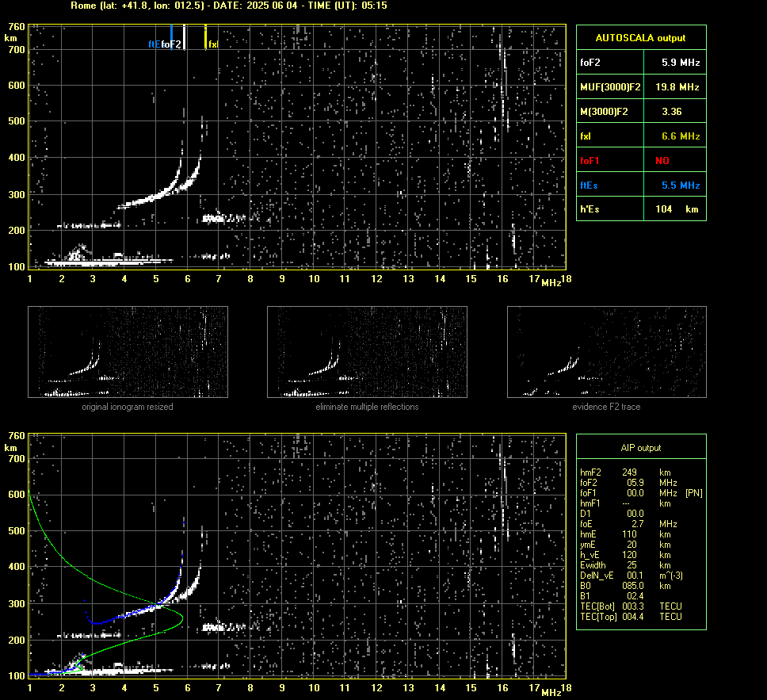Click the 'eliminate multiple reflections' caption
Image resolution: width=767 pixels, height=700 pixels.
(367, 407)
